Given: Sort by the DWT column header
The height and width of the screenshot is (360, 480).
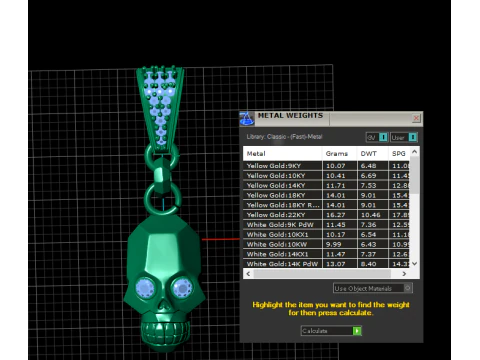Looking at the screenshot, I should point(372,154).
